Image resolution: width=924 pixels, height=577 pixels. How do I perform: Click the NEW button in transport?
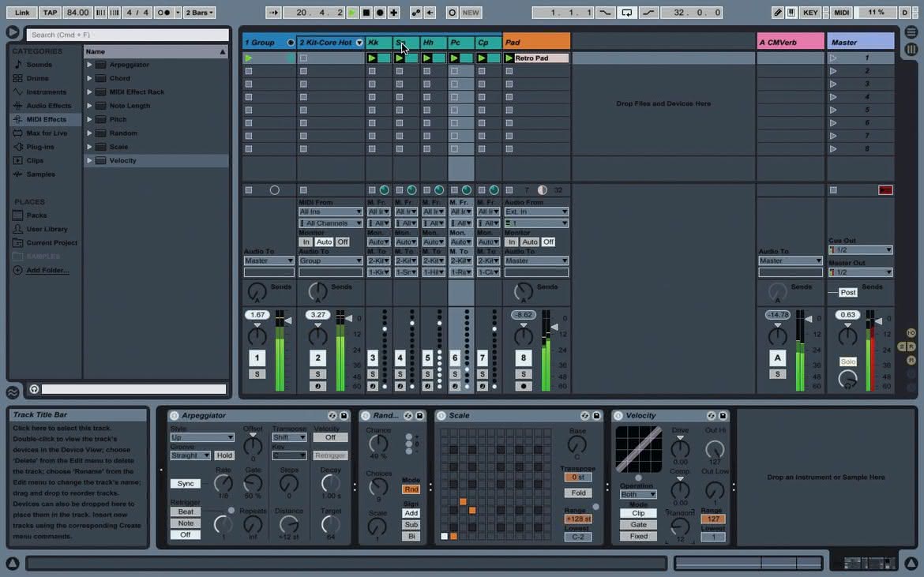point(470,13)
